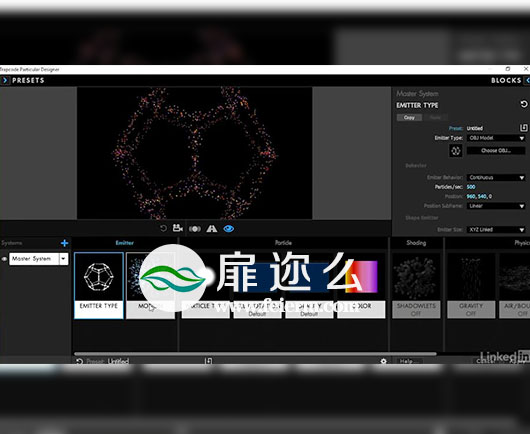Select the Emitter Type block

[x=99, y=285]
